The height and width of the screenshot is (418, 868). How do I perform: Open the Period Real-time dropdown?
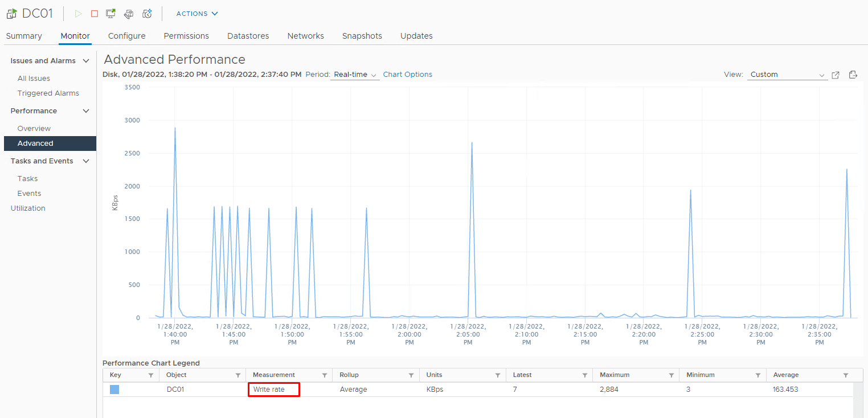(356, 75)
